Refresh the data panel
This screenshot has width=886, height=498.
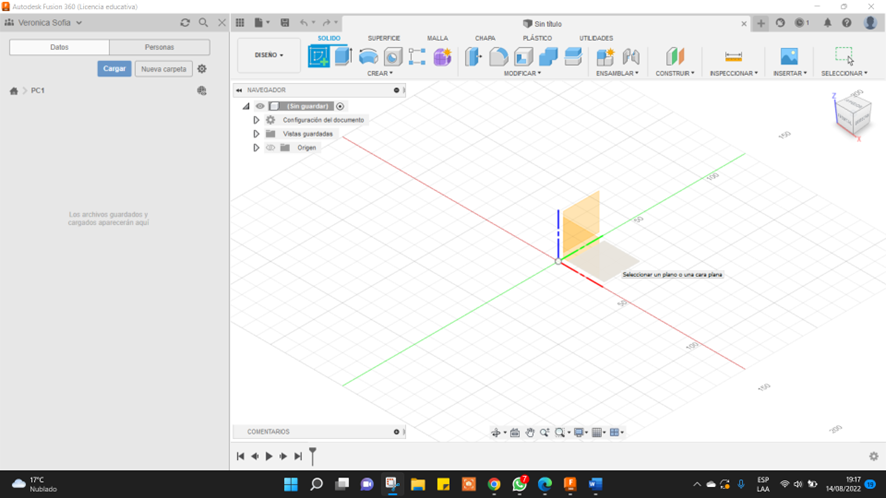(185, 23)
